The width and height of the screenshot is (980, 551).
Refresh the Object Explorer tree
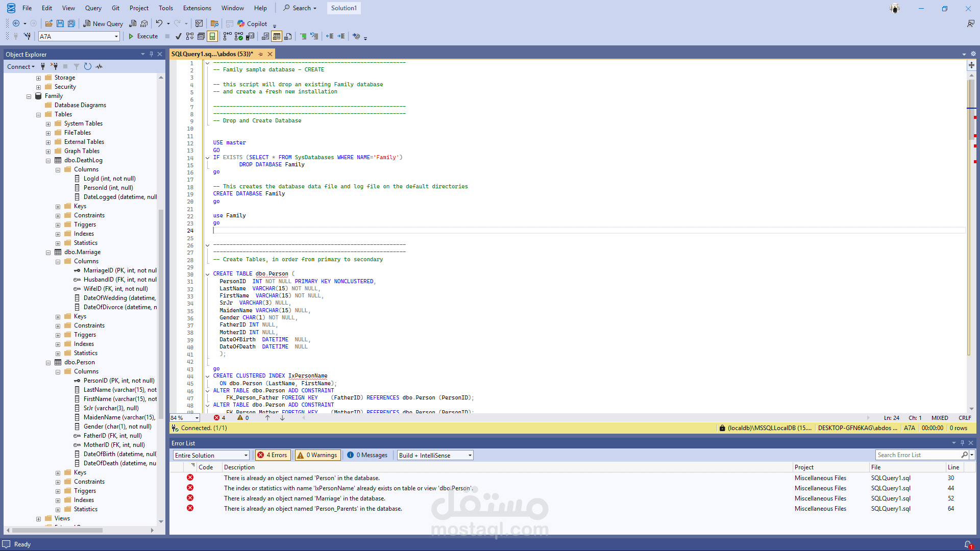(x=88, y=66)
